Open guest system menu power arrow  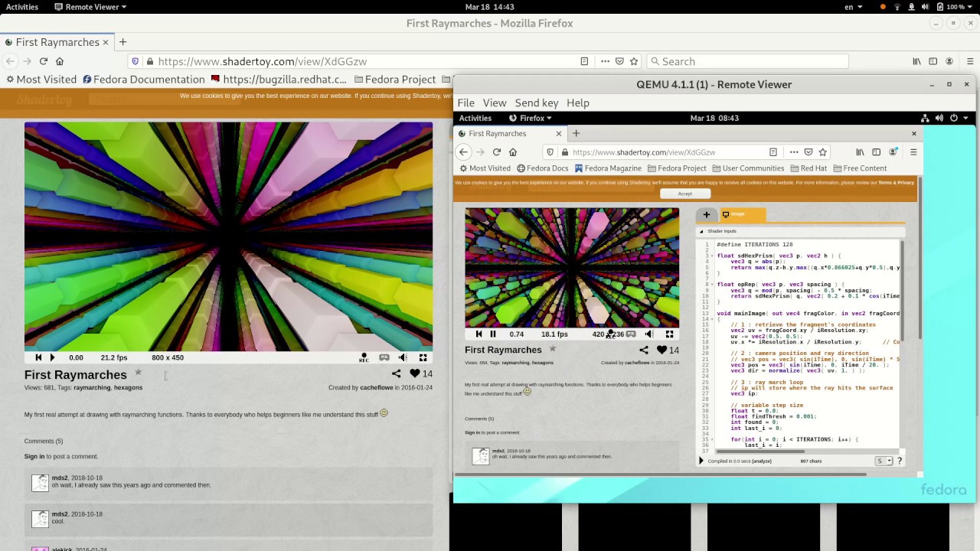(x=965, y=118)
